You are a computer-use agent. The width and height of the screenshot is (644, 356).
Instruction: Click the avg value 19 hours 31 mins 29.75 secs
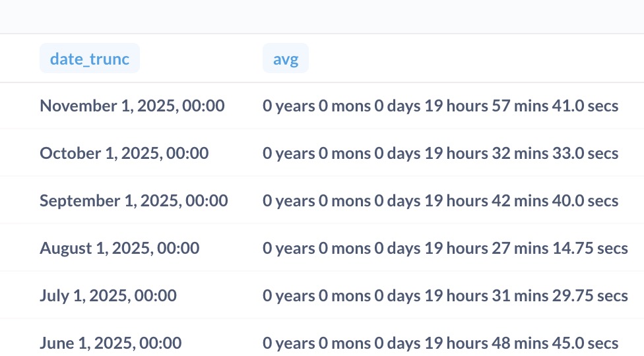(445, 295)
